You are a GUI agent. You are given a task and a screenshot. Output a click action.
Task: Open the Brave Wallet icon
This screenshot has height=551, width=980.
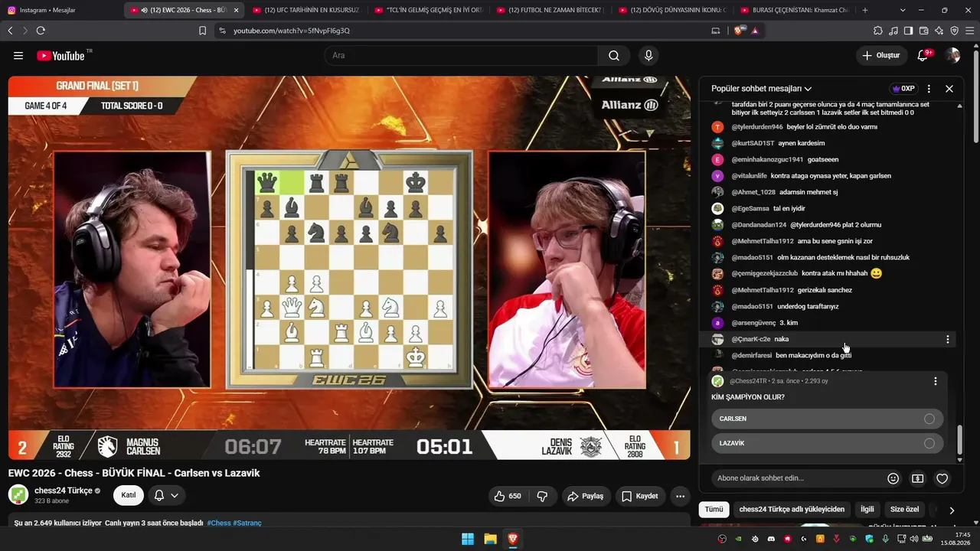(x=924, y=31)
